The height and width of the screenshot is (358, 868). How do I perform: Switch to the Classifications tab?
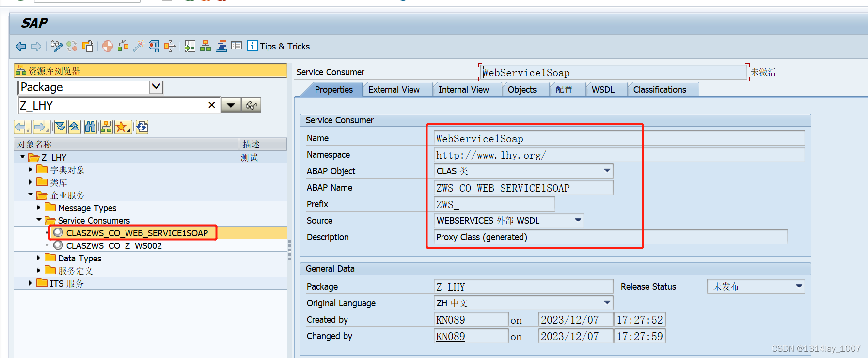660,90
